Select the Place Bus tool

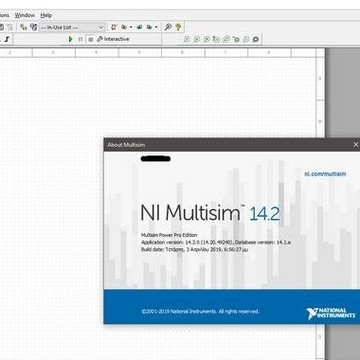7,39
